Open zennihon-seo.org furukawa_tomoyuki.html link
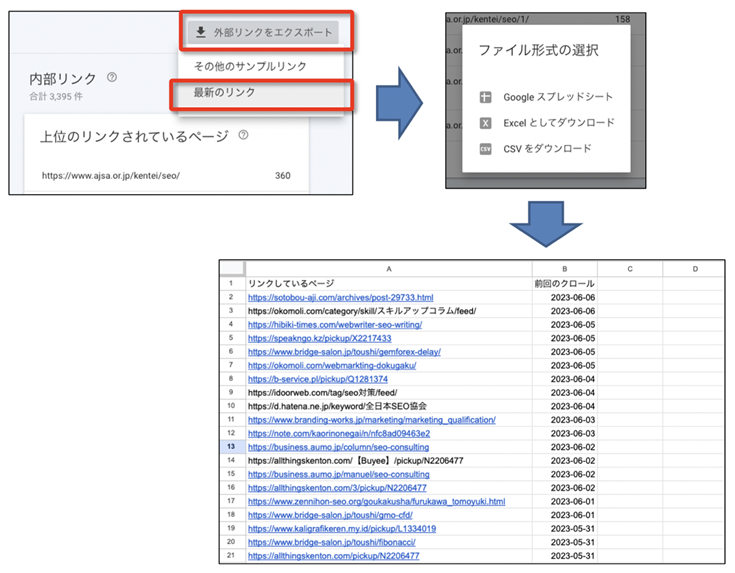735x573 pixels. coord(376,501)
